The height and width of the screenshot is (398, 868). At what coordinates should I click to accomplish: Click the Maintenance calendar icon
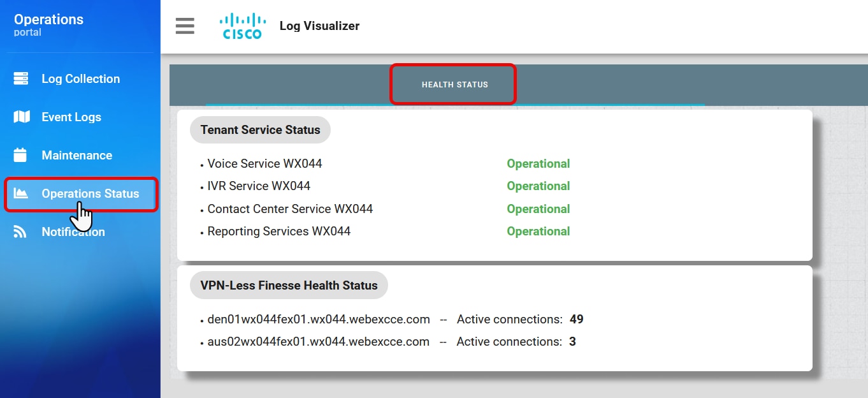pos(20,155)
